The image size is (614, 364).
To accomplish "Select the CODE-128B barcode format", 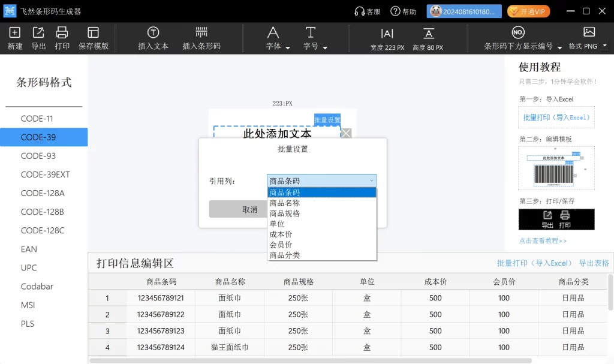I will [44, 212].
